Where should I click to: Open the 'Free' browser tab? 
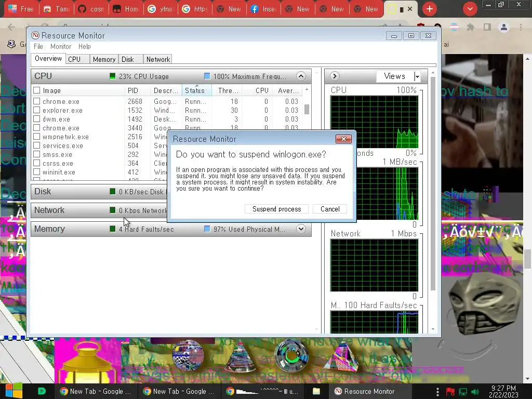click(x=21, y=9)
